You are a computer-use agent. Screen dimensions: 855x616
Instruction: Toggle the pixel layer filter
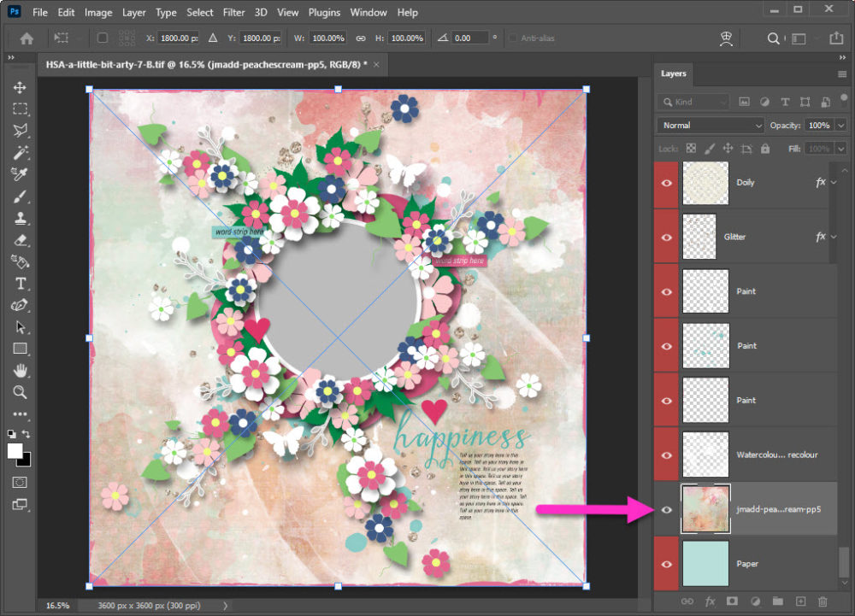pyautogui.click(x=745, y=102)
